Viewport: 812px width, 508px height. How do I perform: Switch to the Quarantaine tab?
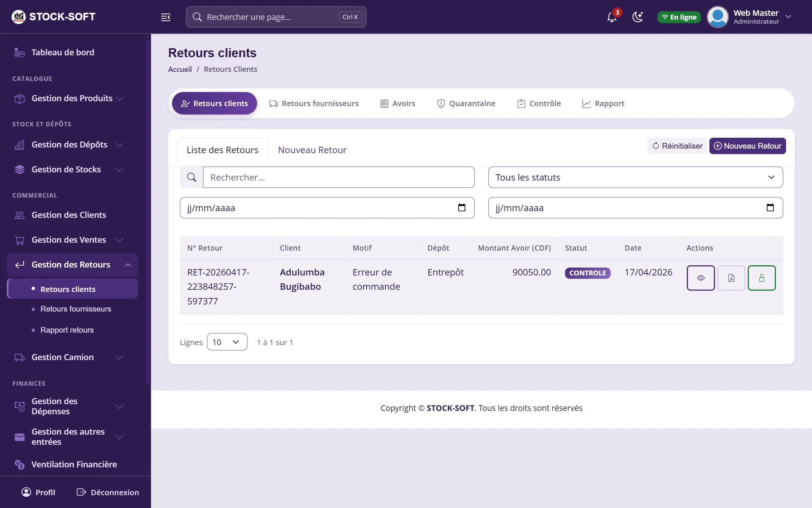[466, 103]
